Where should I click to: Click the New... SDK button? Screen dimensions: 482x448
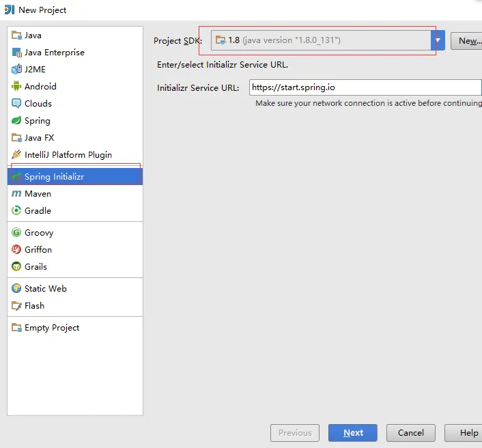point(467,40)
